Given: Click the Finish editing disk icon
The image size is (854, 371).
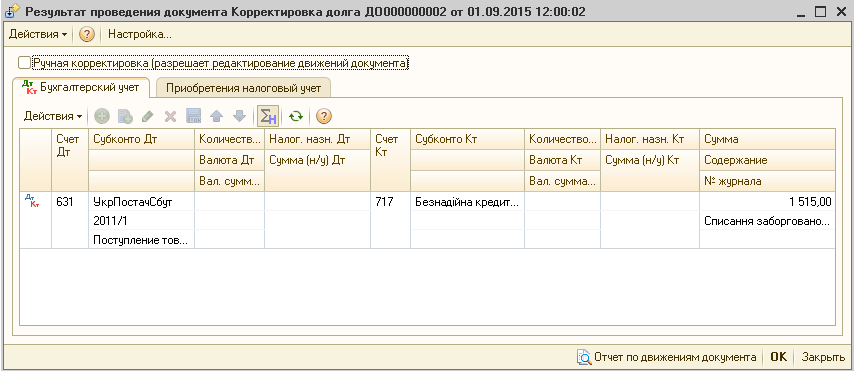Looking at the screenshot, I should coord(194,116).
